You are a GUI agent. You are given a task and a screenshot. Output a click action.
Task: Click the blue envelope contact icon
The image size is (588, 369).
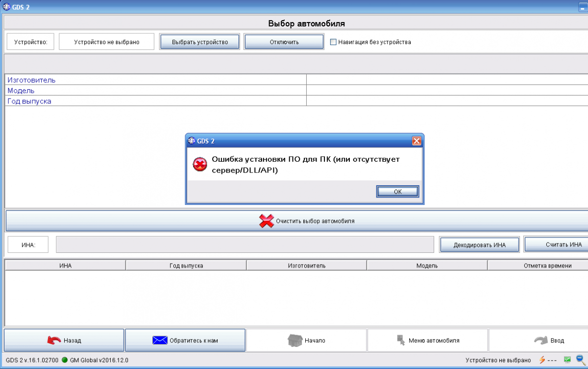[x=160, y=340]
